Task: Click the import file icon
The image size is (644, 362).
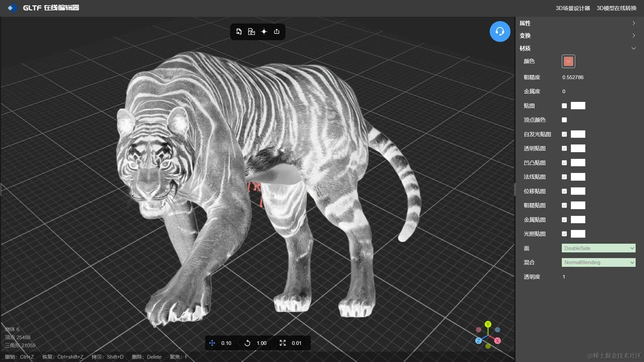Action: click(239, 32)
